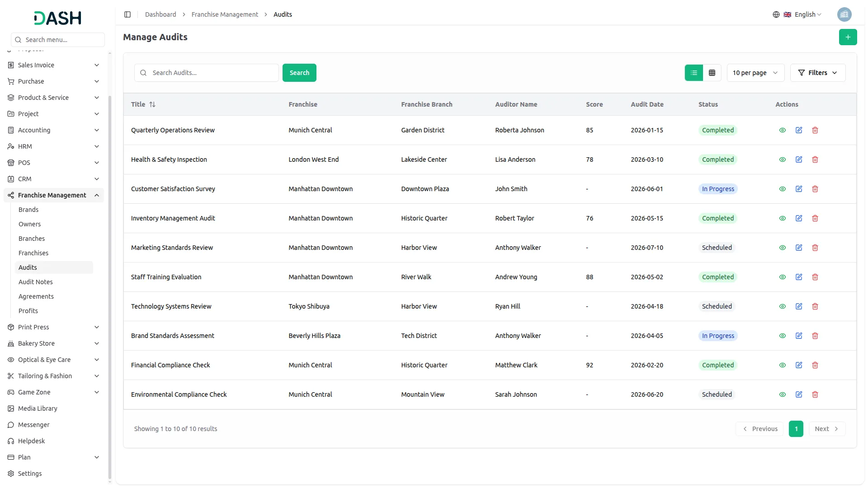Screen dimensions: 868x488
Task: Select page 1 pagination button
Action: (796, 429)
